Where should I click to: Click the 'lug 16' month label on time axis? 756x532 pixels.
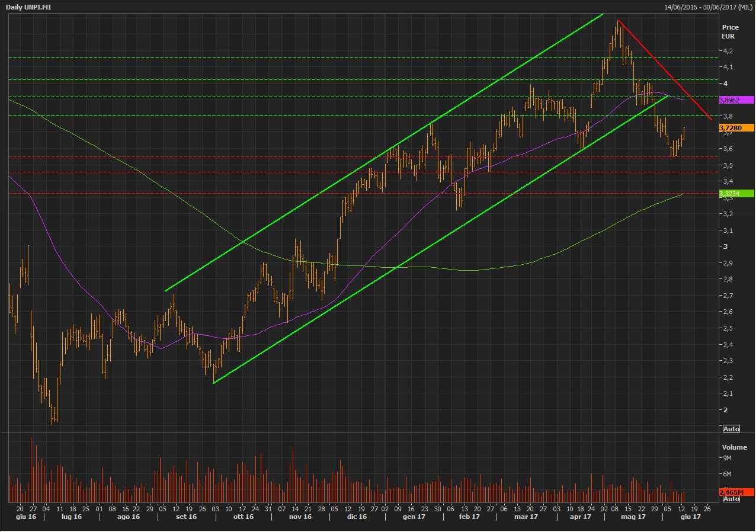[x=71, y=517]
